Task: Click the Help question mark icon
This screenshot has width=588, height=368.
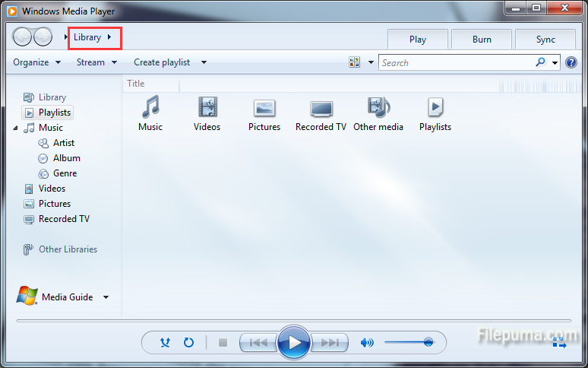Action: click(571, 62)
